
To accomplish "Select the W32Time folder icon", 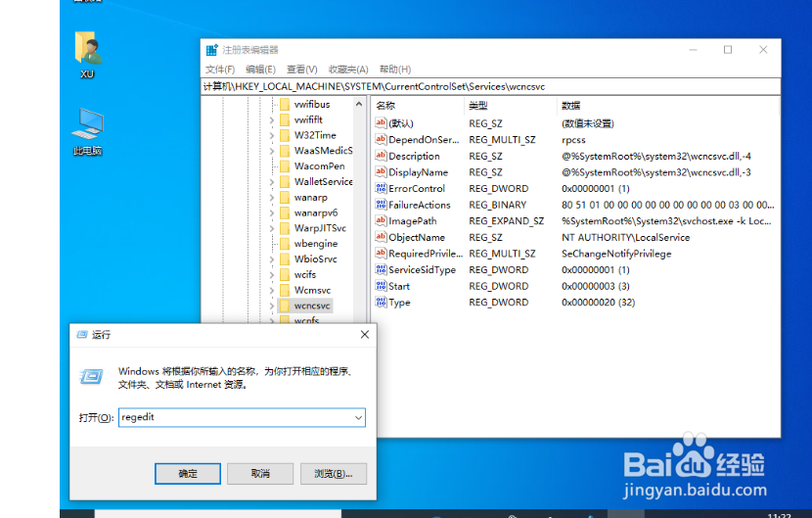I will tap(285, 135).
